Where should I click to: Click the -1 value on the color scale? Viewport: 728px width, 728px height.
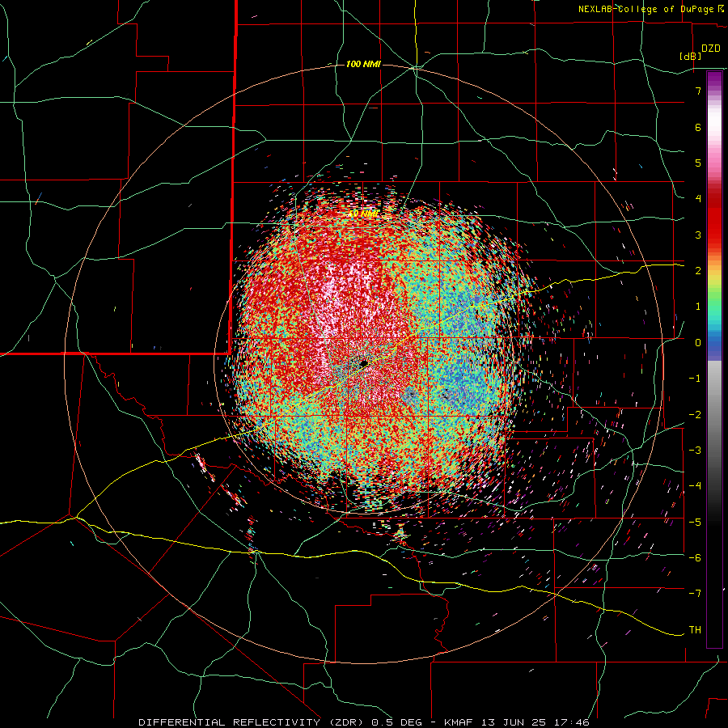click(x=695, y=379)
